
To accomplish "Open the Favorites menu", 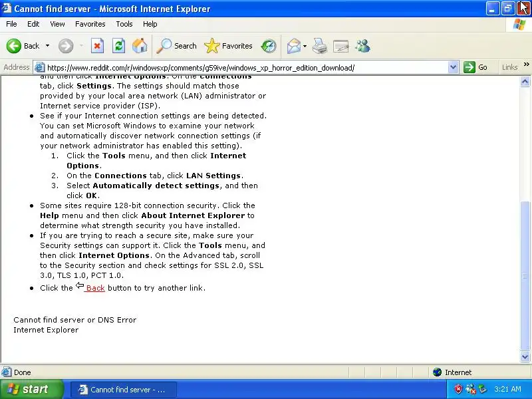I will pos(90,24).
